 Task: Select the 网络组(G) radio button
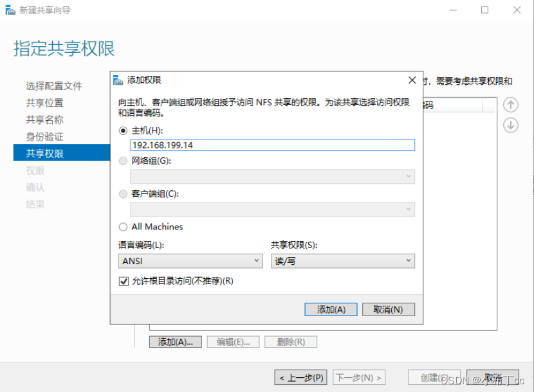tap(122, 161)
